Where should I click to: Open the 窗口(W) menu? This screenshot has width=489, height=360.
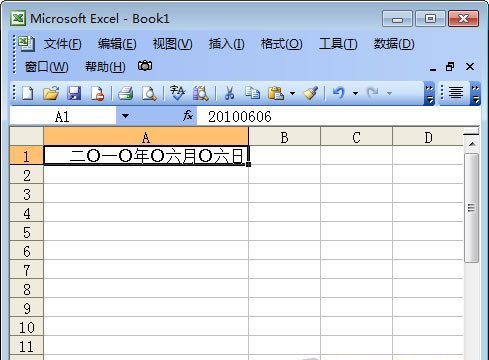click(x=47, y=67)
